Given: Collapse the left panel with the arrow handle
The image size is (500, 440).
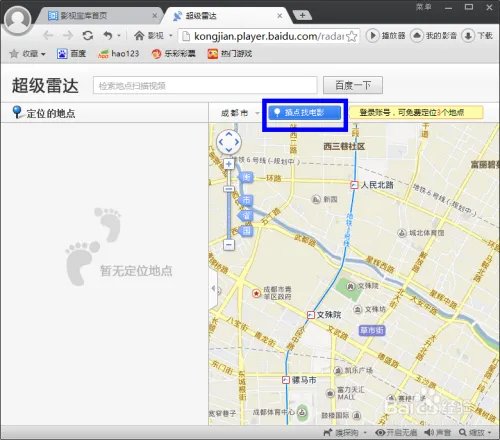Looking at the screenshot, I should pos(213,289).
